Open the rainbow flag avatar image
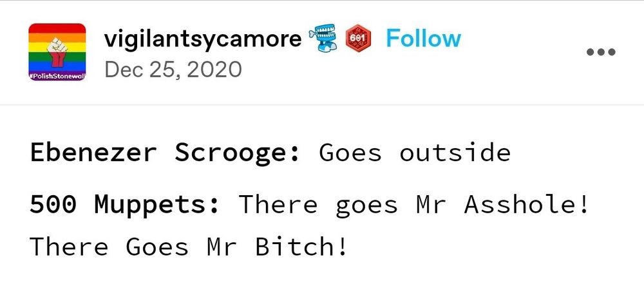644x286 pixels. click(x=57, y=52)
